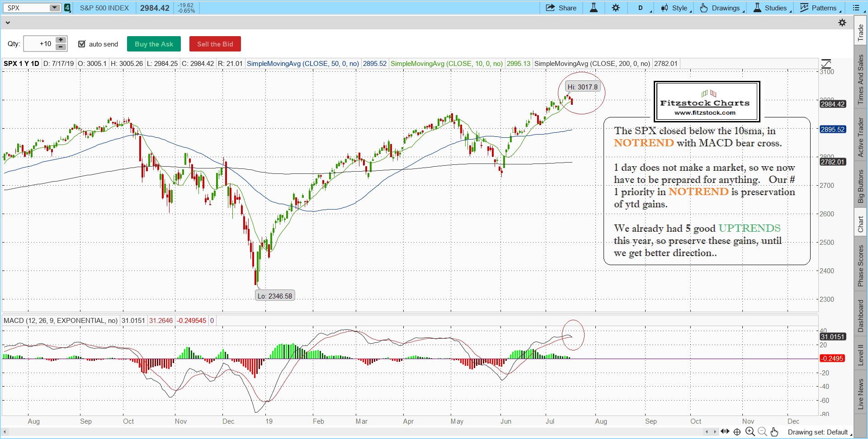Click the crosshair icon in bottom toolbar
868x439 pixels.
[x=737, y=432]
